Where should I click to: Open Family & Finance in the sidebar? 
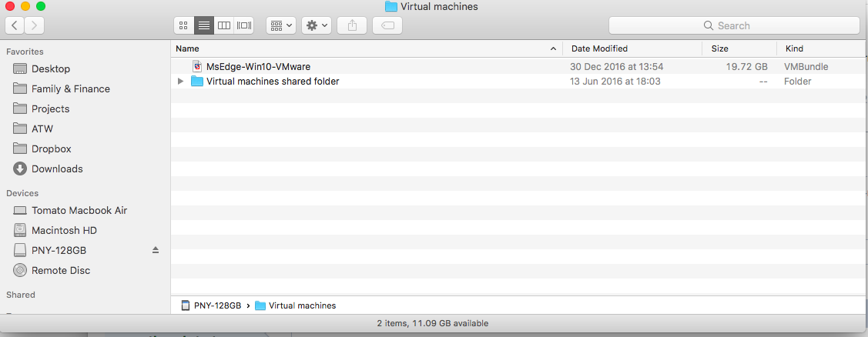70,89
